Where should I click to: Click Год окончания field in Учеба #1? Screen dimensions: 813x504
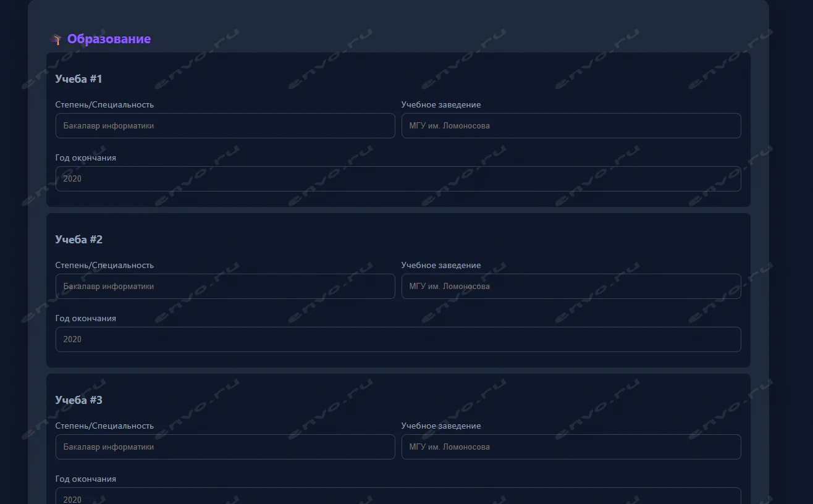tap(398, 178)
